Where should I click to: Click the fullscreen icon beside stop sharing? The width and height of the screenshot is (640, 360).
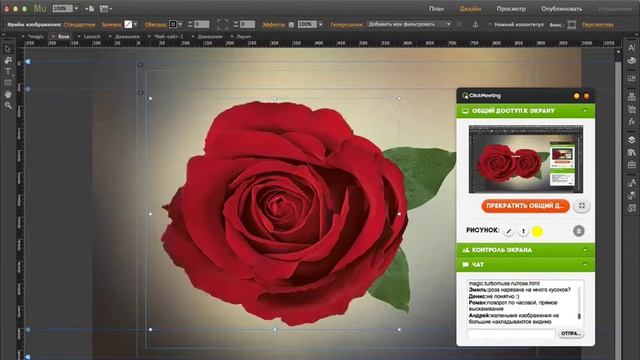(x=582, y=206)
